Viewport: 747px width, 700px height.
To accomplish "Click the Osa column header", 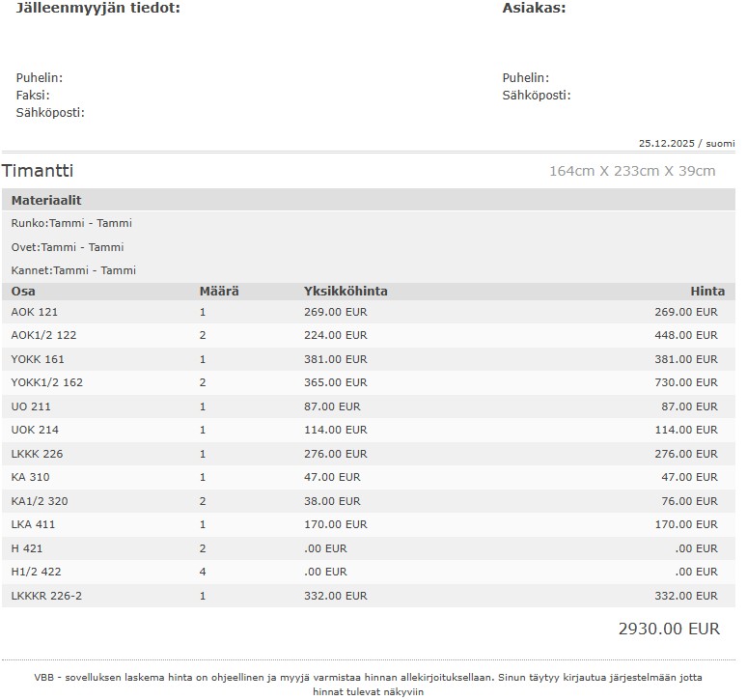I will pyautogui.click(x=23, y=292).
